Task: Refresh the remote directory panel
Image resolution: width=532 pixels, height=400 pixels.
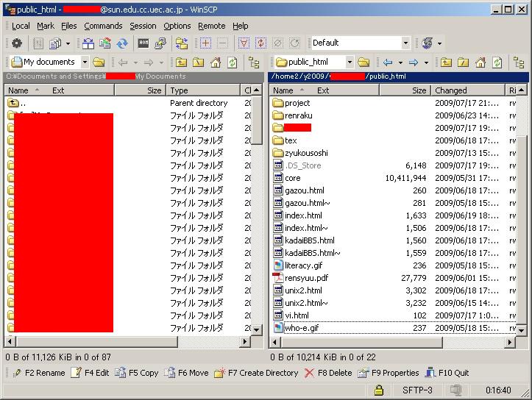Action: [497, 63]
